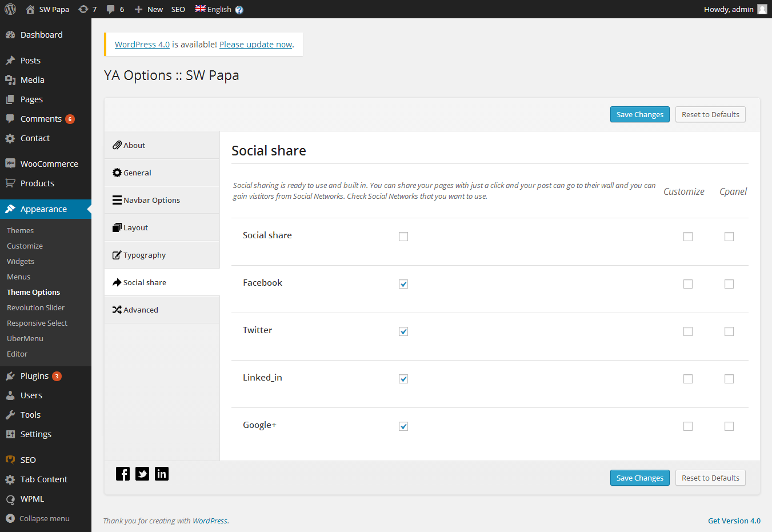Check Cpanel box for Google+ row
The width and height of the screenshot is (772, 532).
tap(729, 426)
